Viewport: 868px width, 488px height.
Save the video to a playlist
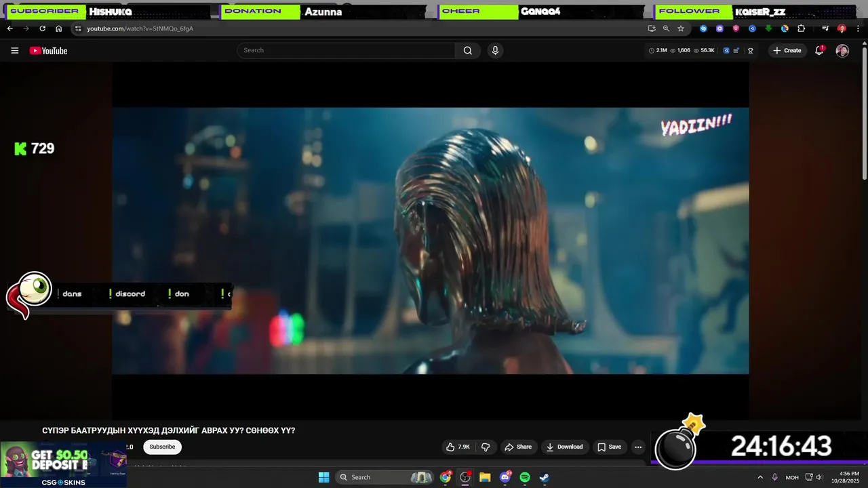[609, 447]
